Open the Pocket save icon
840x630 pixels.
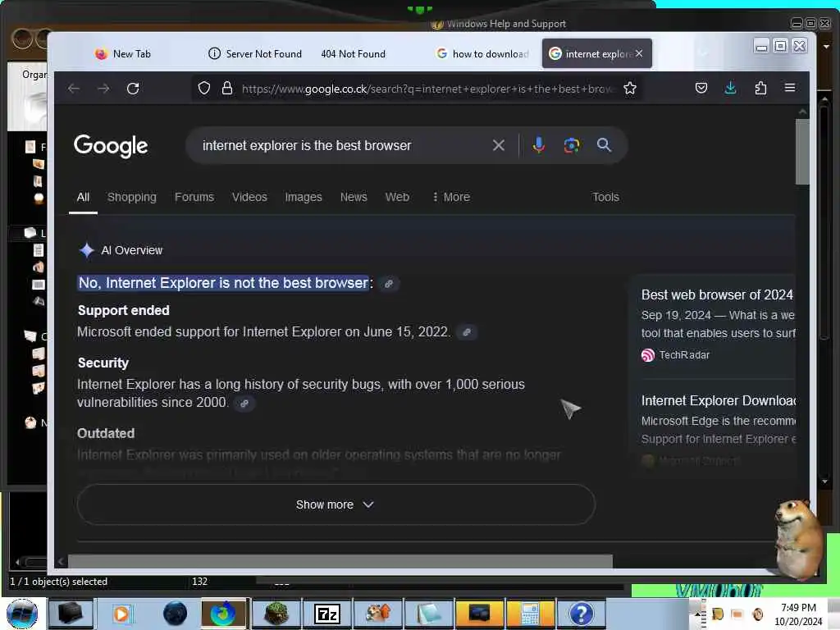701,88
